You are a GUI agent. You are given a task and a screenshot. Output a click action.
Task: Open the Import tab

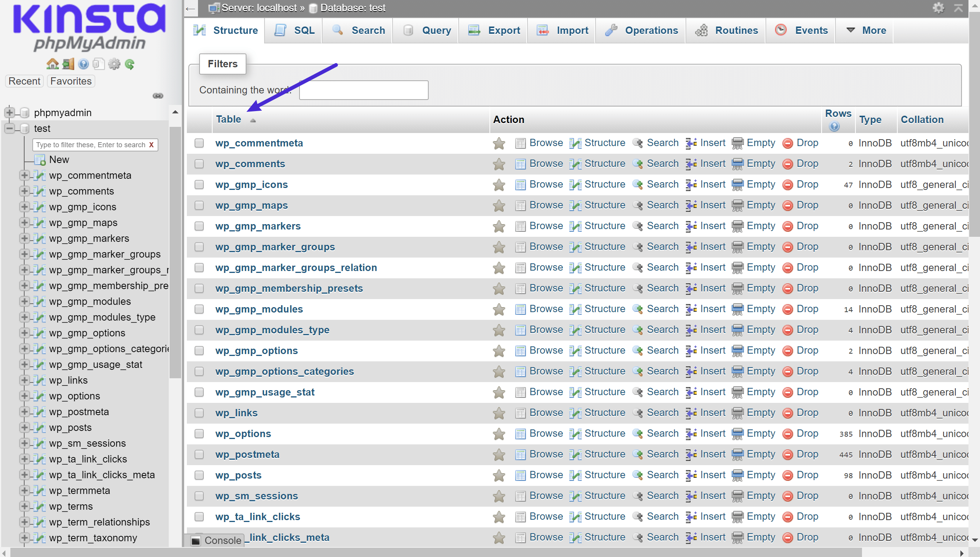click(x=571, y=30)
